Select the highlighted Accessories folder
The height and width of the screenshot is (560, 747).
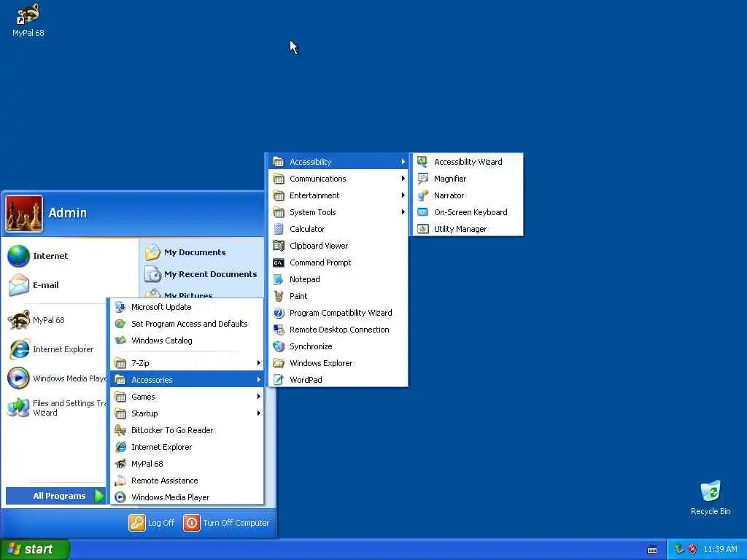coord(187,379)
